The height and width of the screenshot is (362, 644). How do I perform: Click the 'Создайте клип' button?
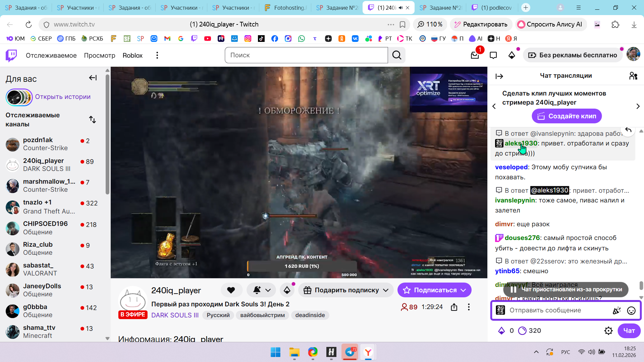566,116
